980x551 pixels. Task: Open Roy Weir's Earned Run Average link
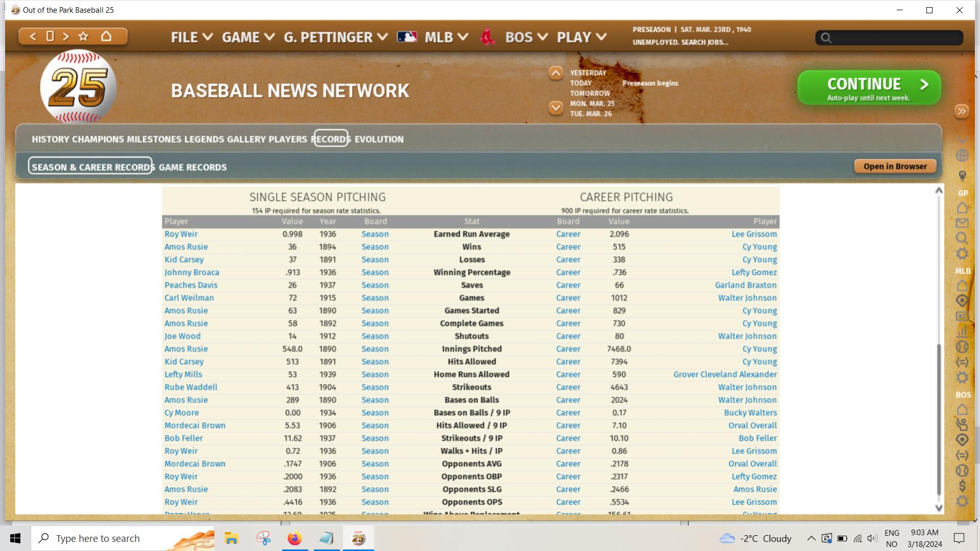(x=181, y=234)
